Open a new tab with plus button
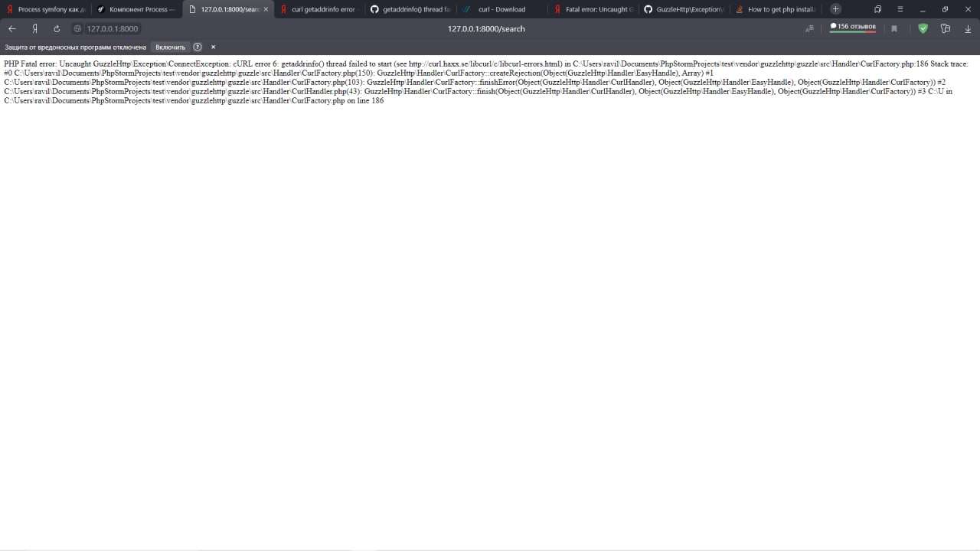Image resolution: width=980 pixels, height=551 pixels. tap(835, 9)
